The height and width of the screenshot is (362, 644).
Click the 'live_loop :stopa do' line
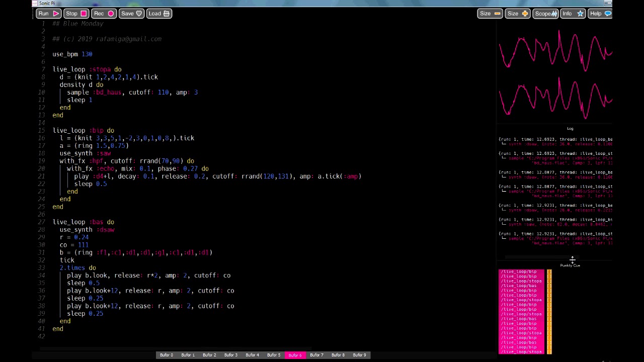click(87, 69)
